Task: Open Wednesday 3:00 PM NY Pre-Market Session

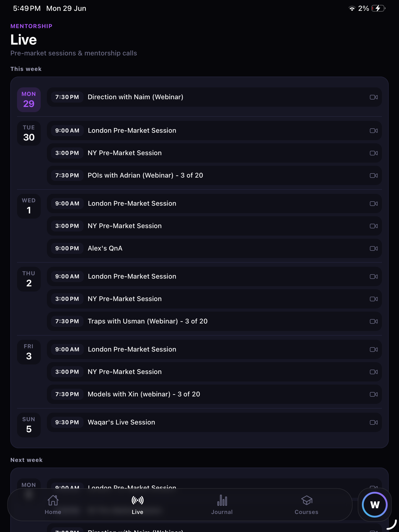Action: click(214, 226)
